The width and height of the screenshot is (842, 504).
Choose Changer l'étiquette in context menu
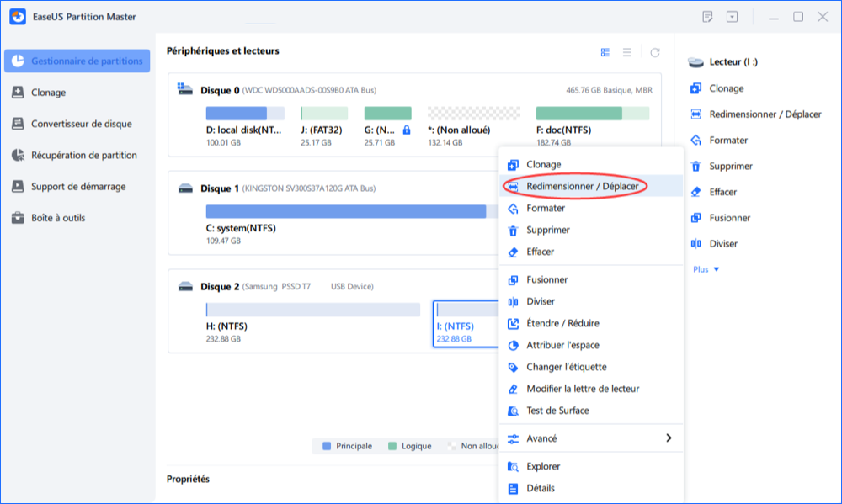point(591,367)
